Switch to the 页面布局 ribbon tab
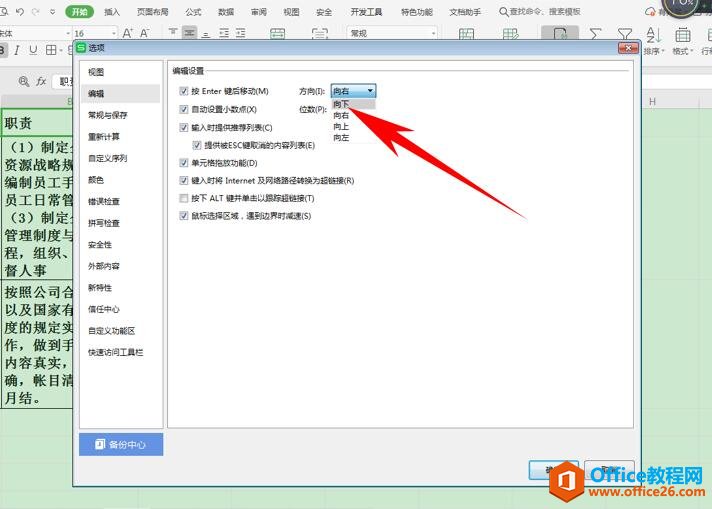This screenshot has width=712, height=509. (x=153, y=12)
